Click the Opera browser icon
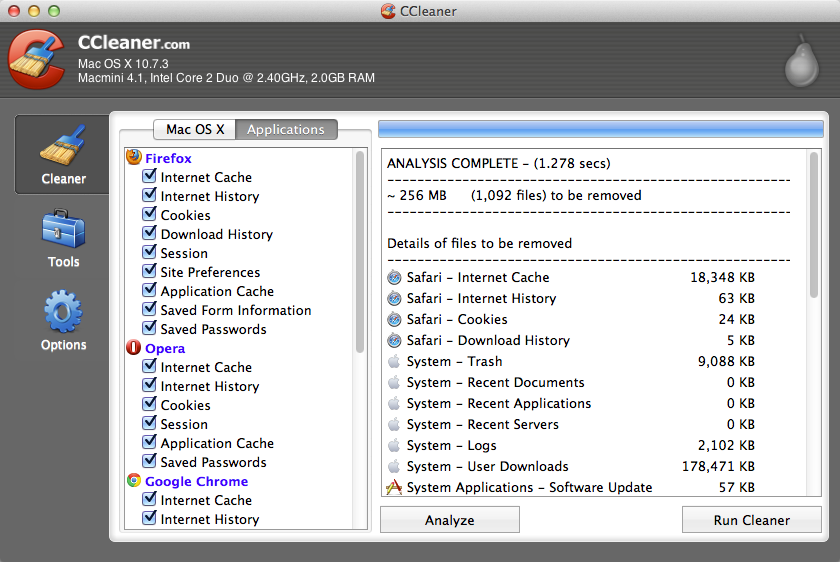 [133, 348]
